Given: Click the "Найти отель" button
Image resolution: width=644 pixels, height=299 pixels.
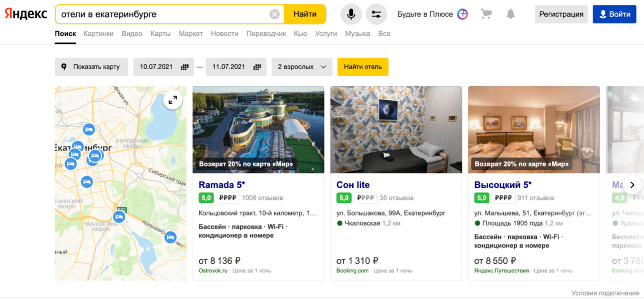Looking at the screenshot, I should tap(363, 67).
